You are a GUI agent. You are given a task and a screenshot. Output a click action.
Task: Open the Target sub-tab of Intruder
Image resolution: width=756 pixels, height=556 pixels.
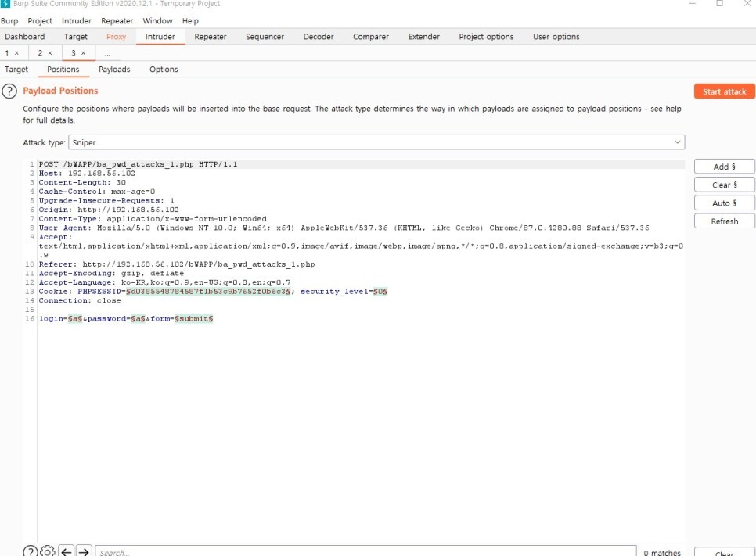pyautogui.click(x=16, y=70)
